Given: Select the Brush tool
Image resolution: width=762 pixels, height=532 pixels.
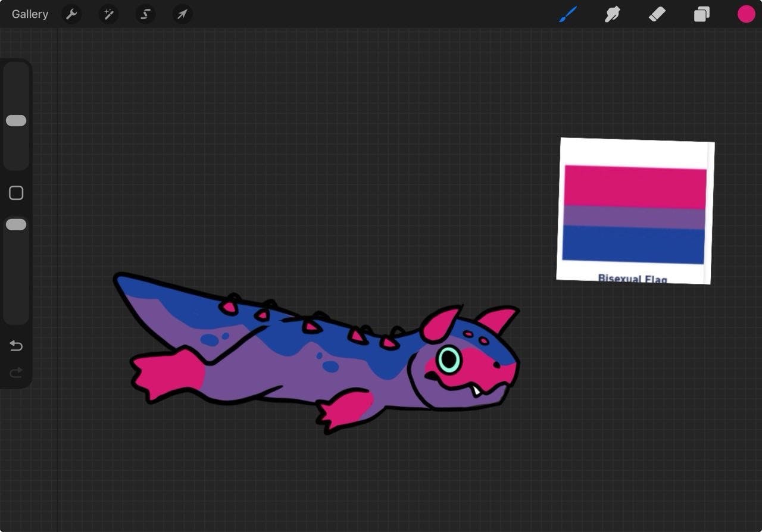Looking at the screenshot, I should coord(568,14).
